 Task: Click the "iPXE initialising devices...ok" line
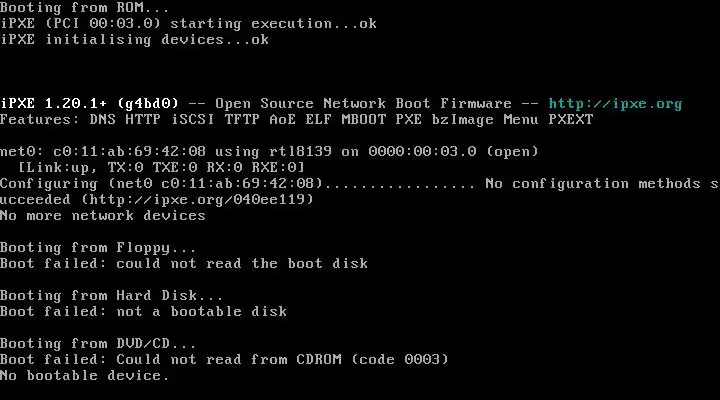[x=134, y=40]
